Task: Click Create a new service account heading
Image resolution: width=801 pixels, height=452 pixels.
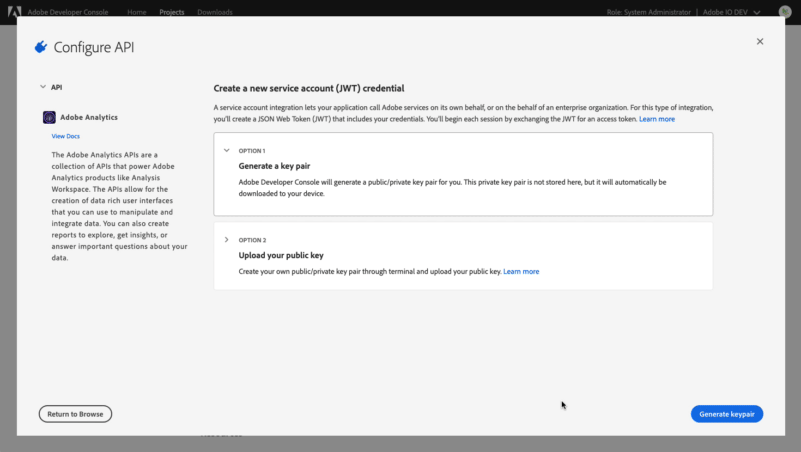Action: [309, 88]
